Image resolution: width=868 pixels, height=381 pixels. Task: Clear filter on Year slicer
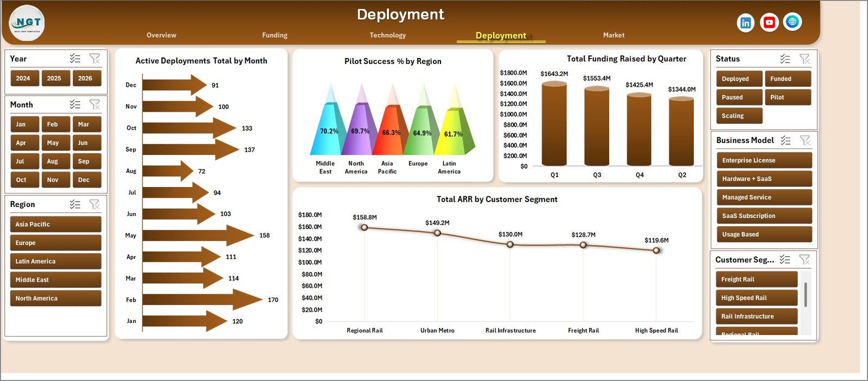coord(94,59)
